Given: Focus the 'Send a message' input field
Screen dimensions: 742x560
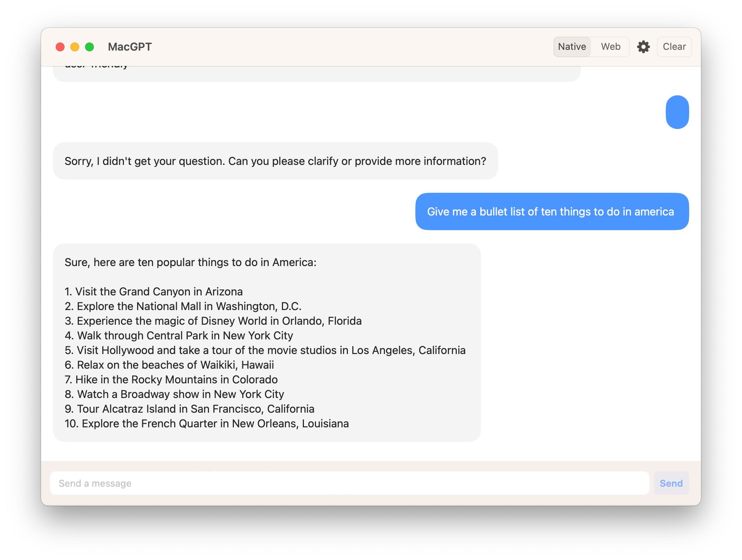Looking at the screenshot, I should (x=349, y=483).
